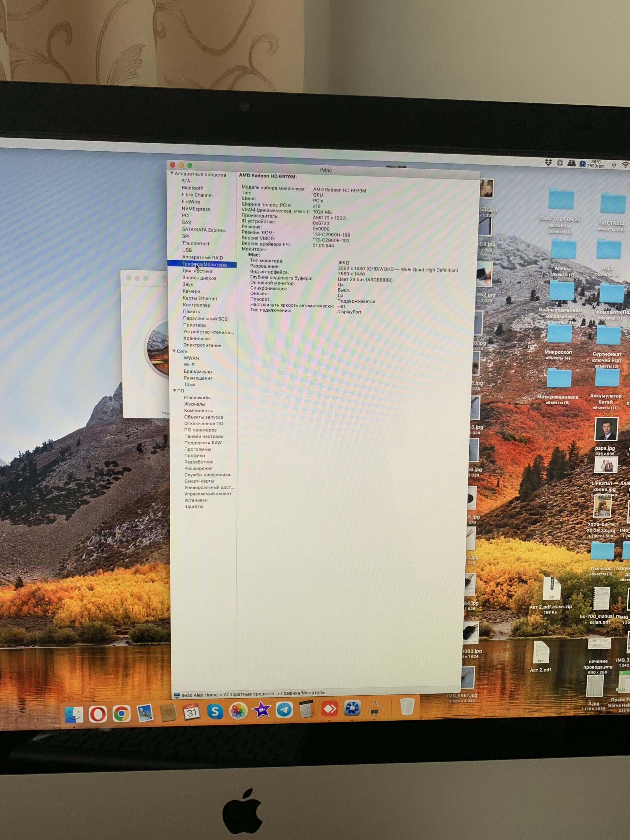Image resolution: width=630 pixels, height=840 pixels.
Task: Click the circled 1 menu bar icon
Action: pos(560,163)
